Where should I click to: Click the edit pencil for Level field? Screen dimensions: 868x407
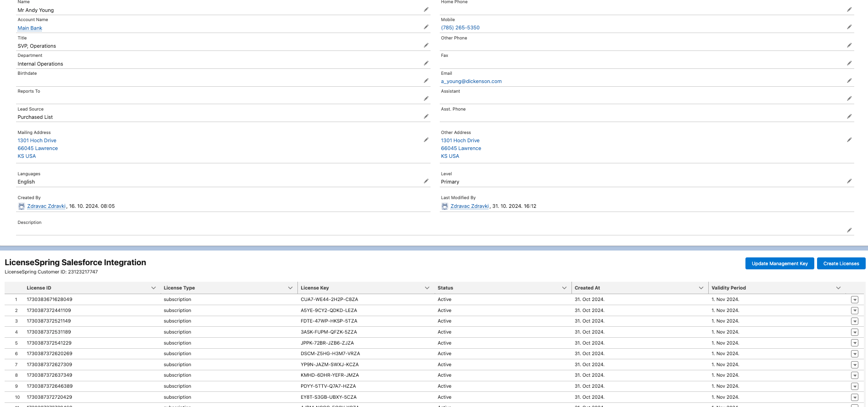pyautogui.click(x=849, y=181)
